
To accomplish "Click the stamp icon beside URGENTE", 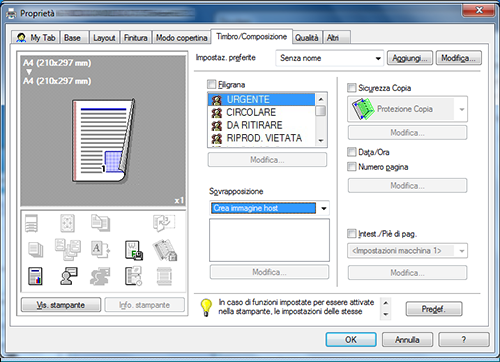I will point(217,100).
